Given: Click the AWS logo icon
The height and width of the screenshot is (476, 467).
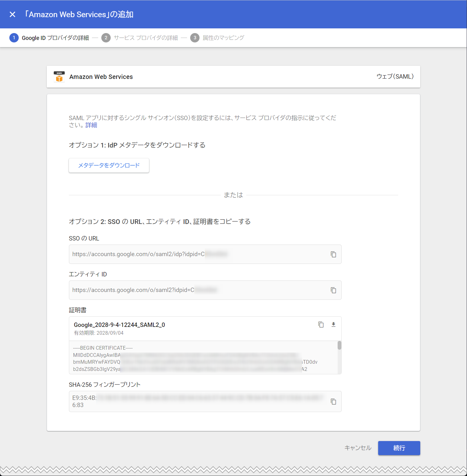Looking at the screenshot, I should [x=59, y=77].
